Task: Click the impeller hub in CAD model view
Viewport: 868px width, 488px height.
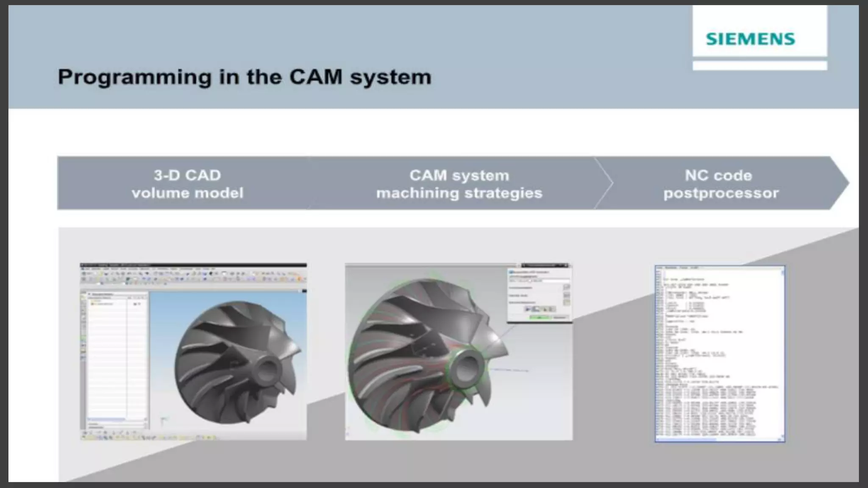Action: pyautogui.click(x=267, y=369)
